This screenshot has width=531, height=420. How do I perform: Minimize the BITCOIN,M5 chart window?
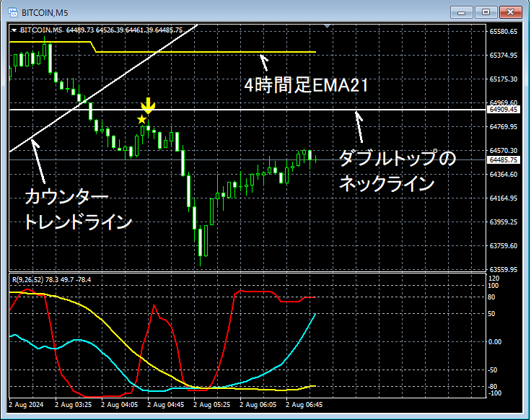pyautogui.click(x=461, y=12)
